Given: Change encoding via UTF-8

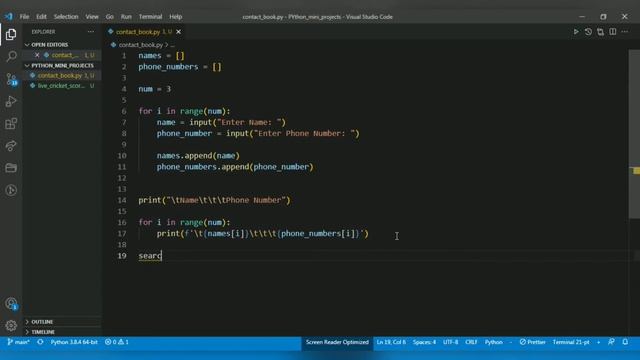Looking at the screenshot, I should click(451, 342).
